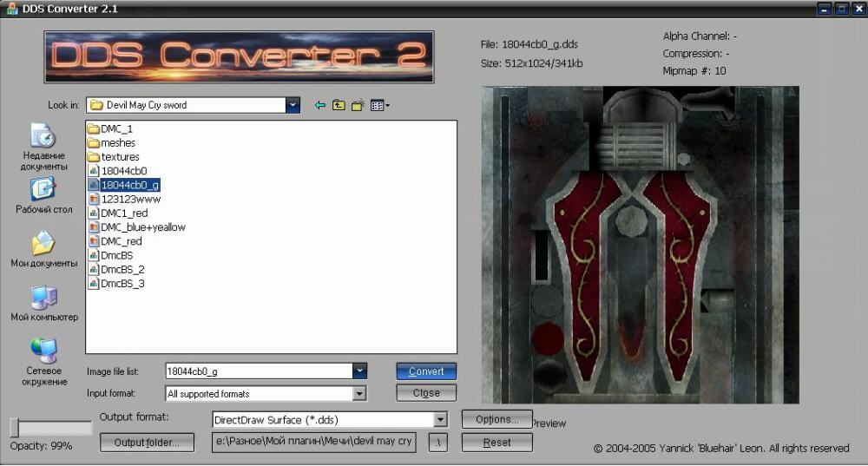Click the texture preview image

640,245
